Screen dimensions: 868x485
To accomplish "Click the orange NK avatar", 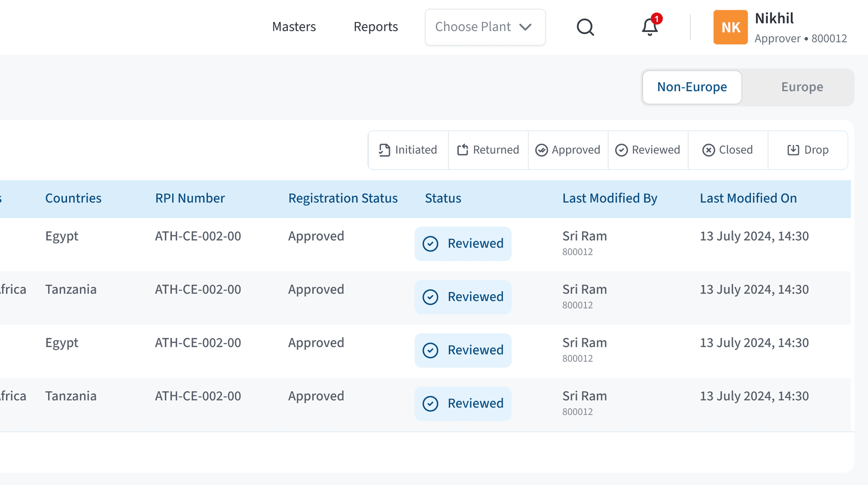I will [730, 27].
